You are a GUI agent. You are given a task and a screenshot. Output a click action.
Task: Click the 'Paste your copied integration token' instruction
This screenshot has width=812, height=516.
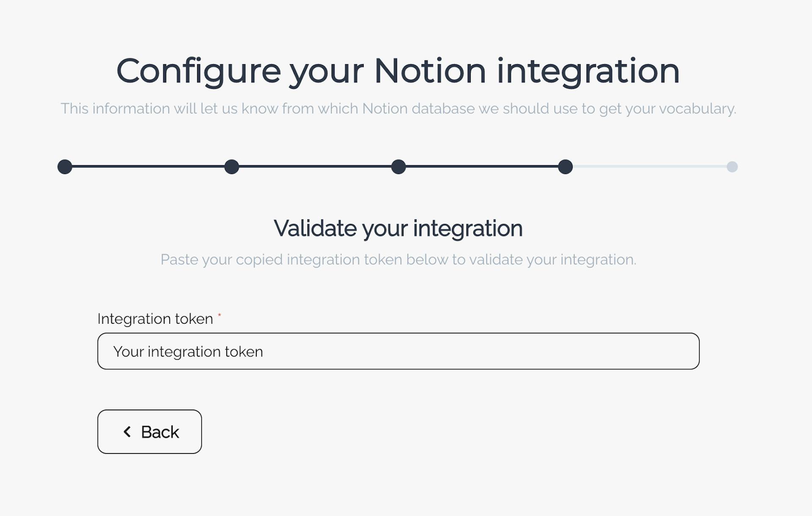point(398,259)
